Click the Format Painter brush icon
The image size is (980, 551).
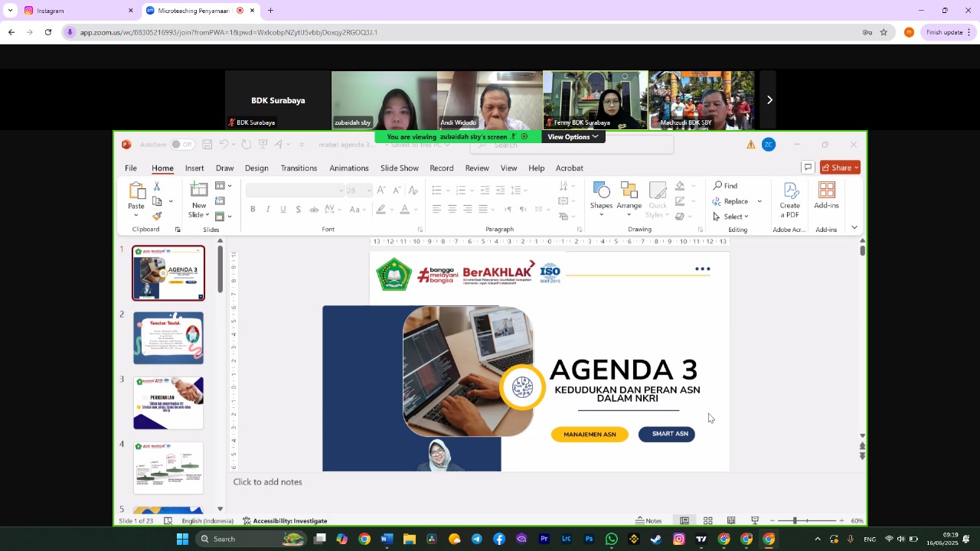tap(157, 216)
